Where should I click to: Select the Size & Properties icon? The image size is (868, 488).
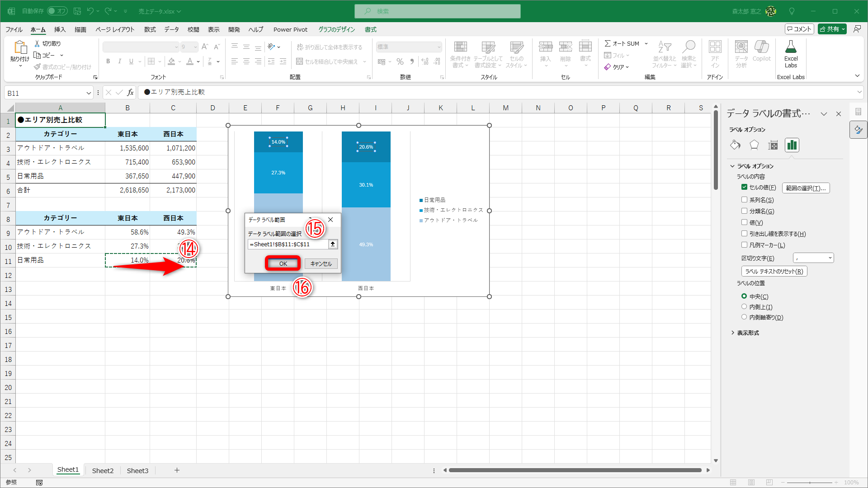pyautogui.click(x=773, y=145)
